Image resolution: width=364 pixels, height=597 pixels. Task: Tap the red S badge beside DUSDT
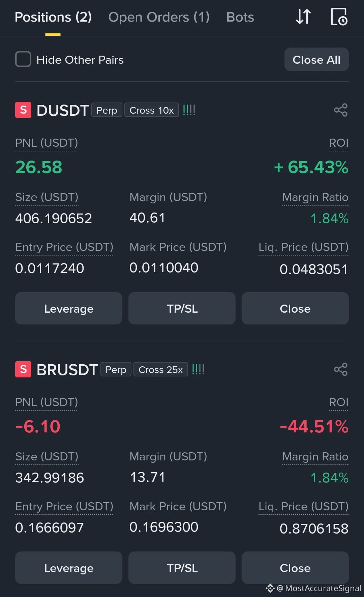point(23,110)
